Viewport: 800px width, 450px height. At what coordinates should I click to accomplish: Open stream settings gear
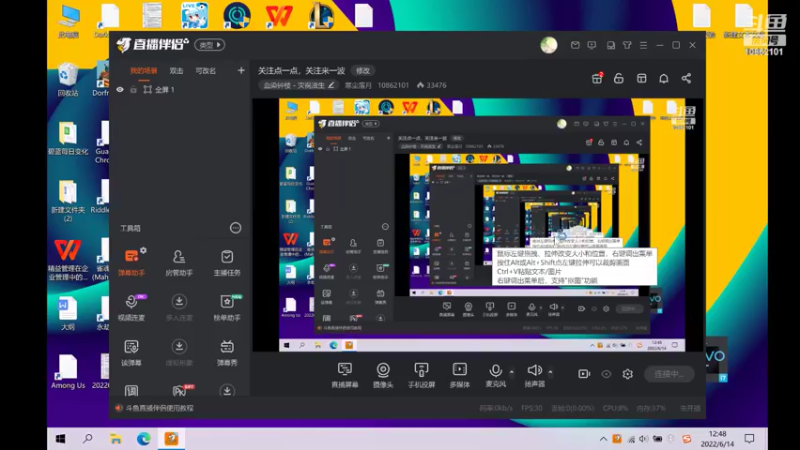coord(628,374)
